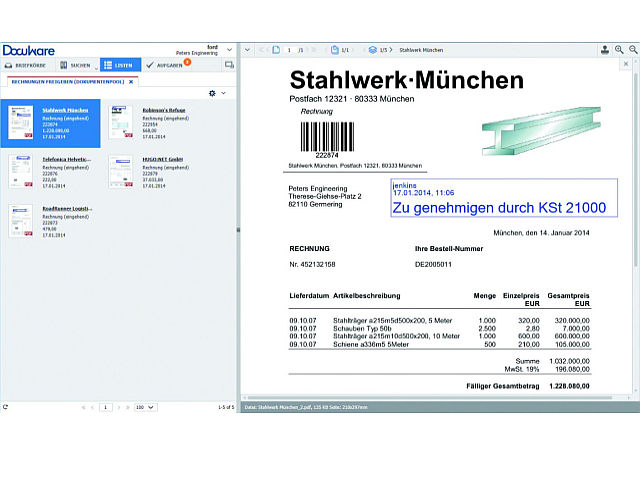
Task: Go to next document in stack arrow
Action: (391, 50)
